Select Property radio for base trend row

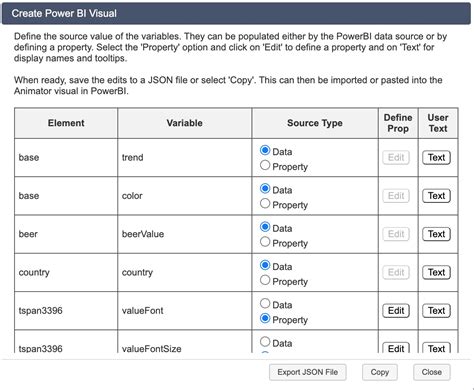265,165
